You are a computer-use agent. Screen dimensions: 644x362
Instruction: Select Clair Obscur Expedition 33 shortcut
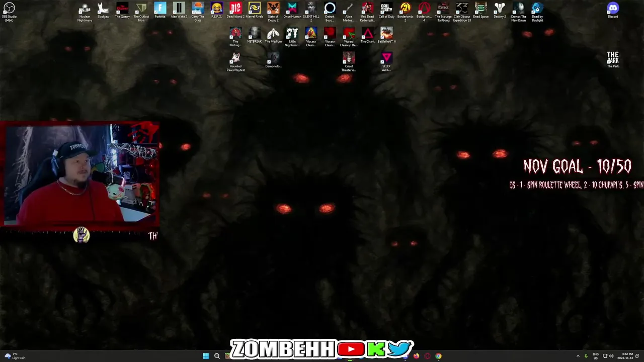click(462, 12)
